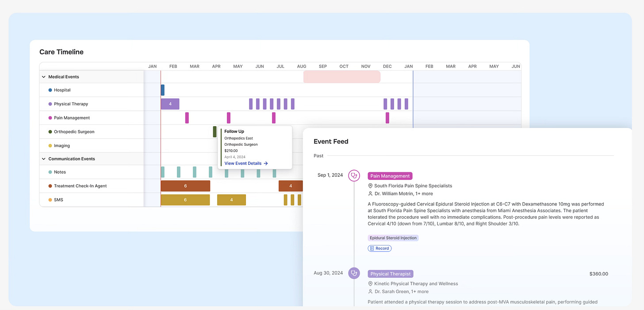
Task: Select the Hospital event bar on timeline
Action: tap(162, 90)
